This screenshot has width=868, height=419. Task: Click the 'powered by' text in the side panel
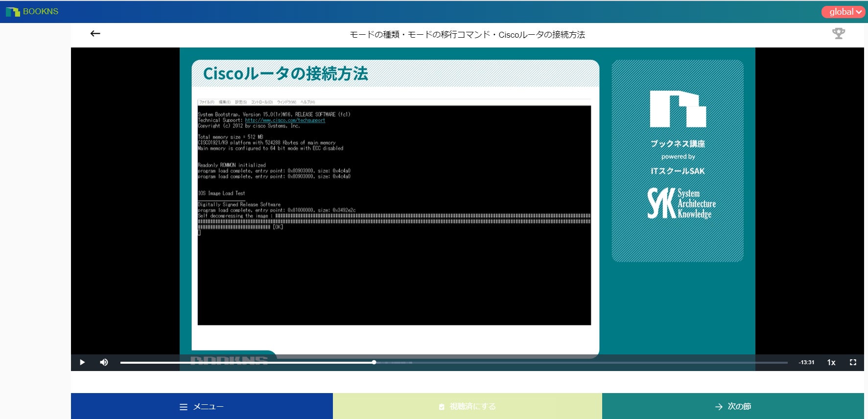pos(678,157)
